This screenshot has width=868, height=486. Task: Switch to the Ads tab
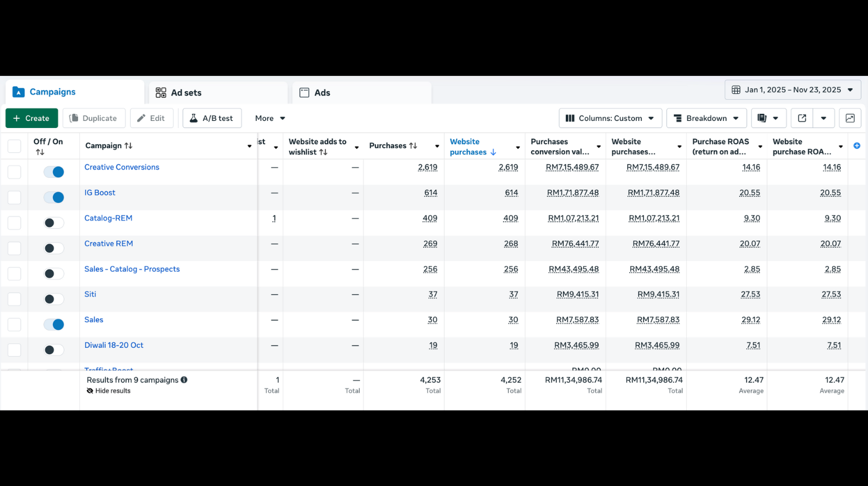click(322, 93)
